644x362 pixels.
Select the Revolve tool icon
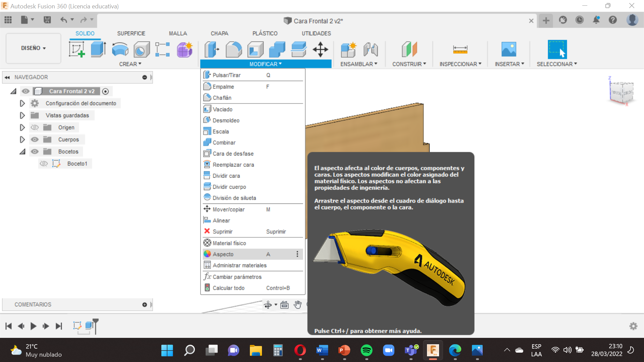pos(120,49)
